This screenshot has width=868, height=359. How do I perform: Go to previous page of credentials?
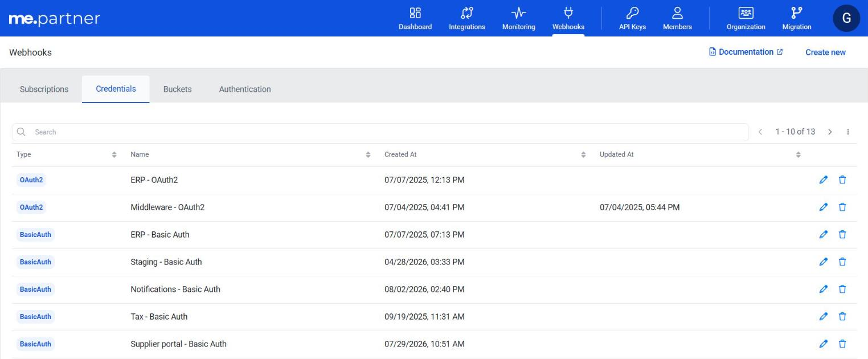pyautogui.click(x=760, y=132)
